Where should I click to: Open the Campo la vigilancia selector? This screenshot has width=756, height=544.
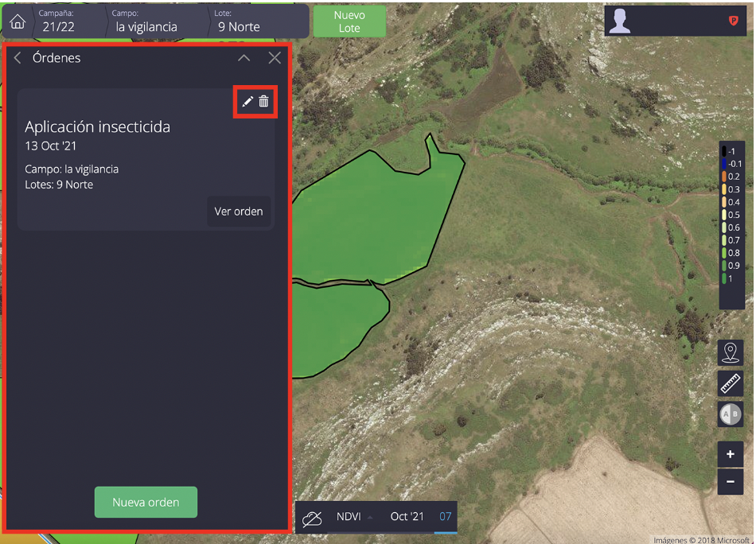(x=157, y=21)
